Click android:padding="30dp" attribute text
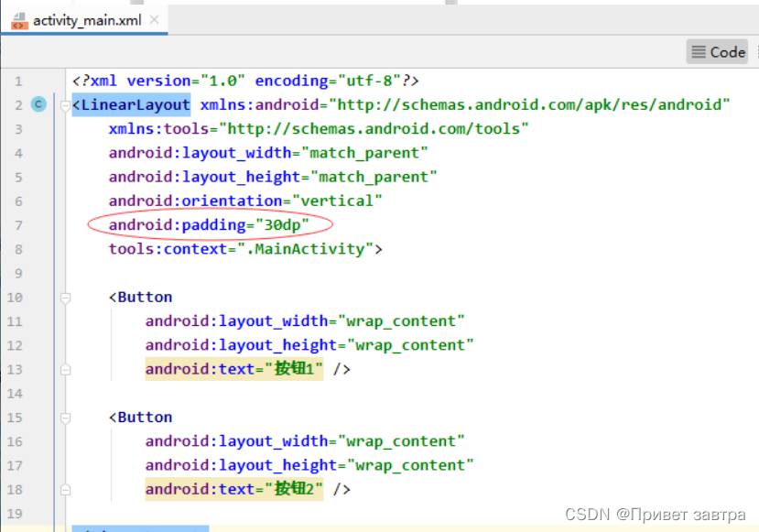The image size is (759, 532). 209,225
